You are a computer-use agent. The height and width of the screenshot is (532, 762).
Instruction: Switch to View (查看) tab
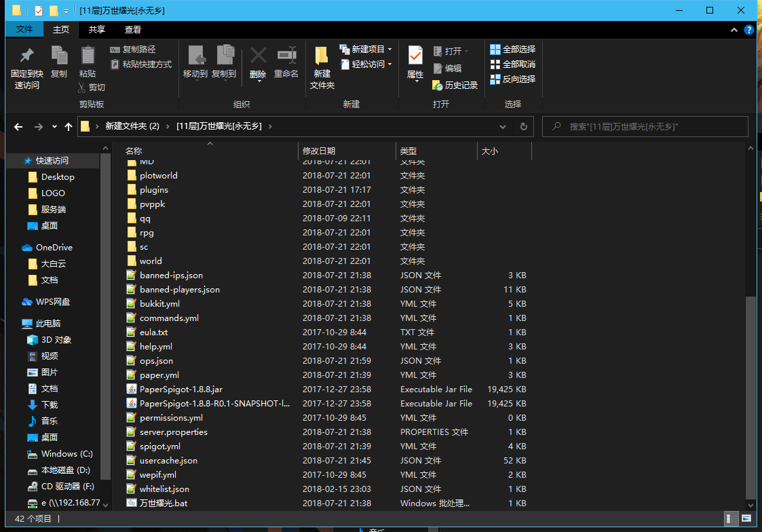coord(133,30)
